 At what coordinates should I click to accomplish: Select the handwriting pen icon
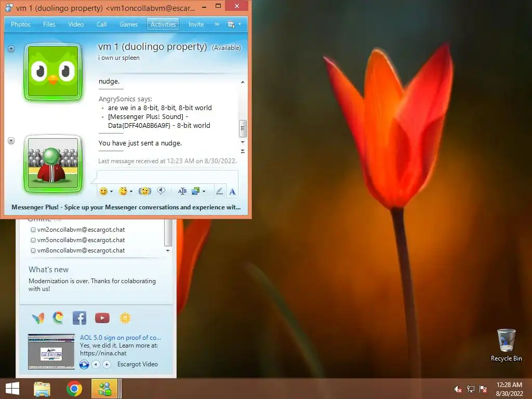pyautogui.click(x=220, y=191)
